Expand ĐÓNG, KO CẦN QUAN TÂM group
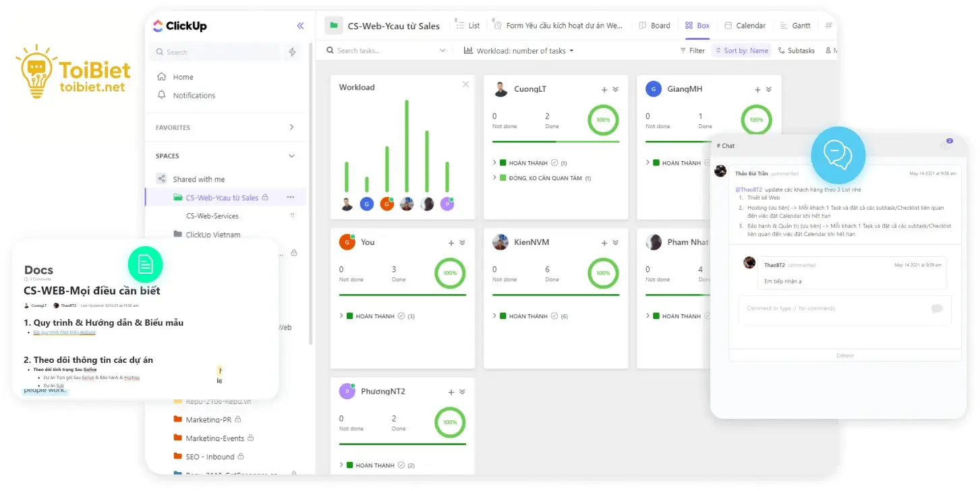This screenshot has height=491, width=980. 494,177
